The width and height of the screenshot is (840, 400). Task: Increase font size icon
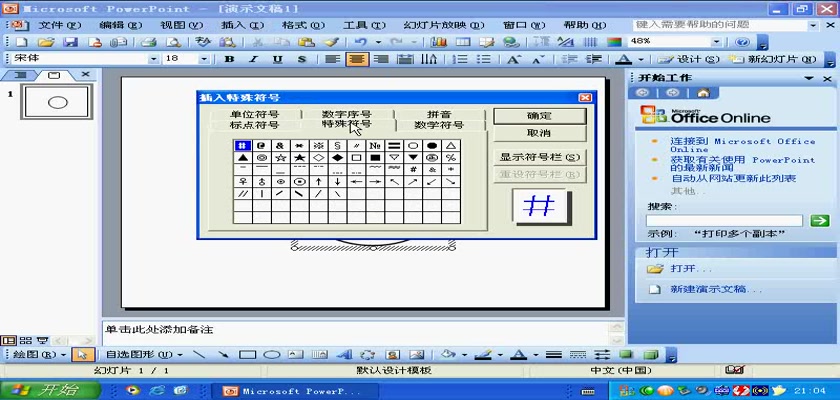click(514, 59)
